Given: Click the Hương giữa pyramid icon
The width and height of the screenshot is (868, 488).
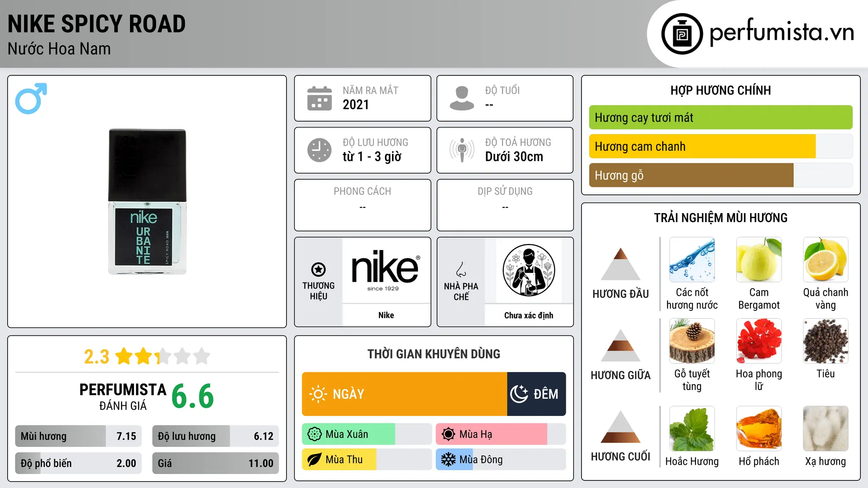Looking at the screenshot, I should [x=621, y=345].
